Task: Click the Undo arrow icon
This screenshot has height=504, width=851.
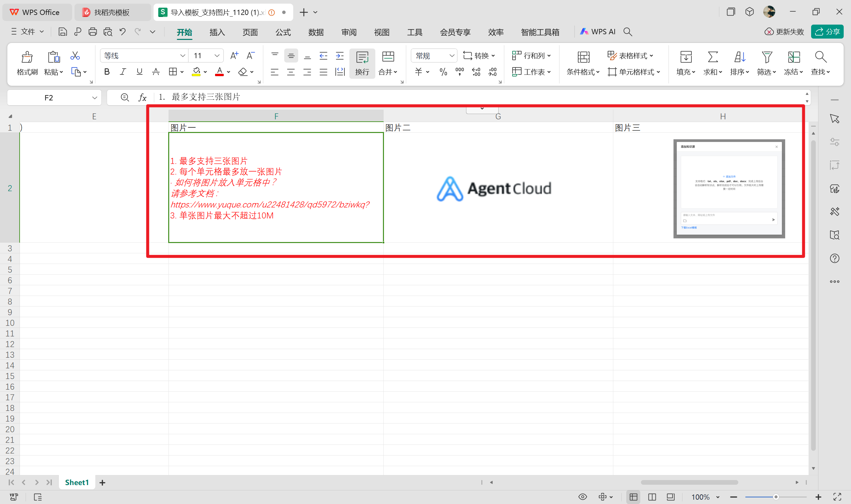Action: [x=123, y=32]
